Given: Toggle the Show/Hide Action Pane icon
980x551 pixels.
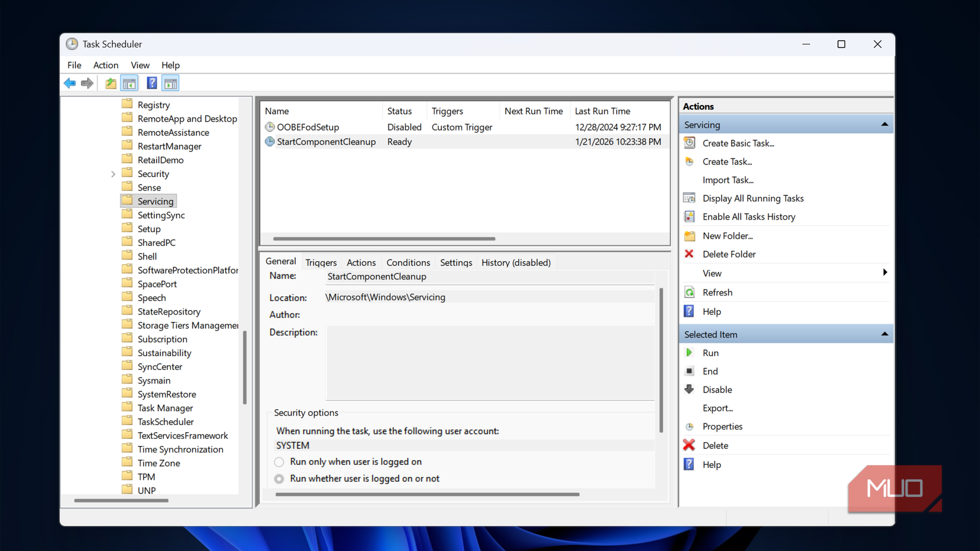Looking at the screenshot, I should click(170, 83).
